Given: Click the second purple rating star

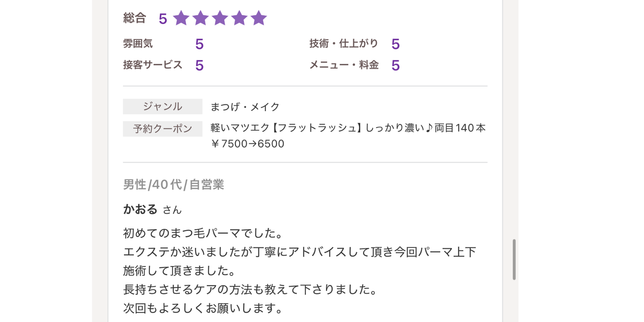Looking at the screenshot, I should (x=200, y=18).
